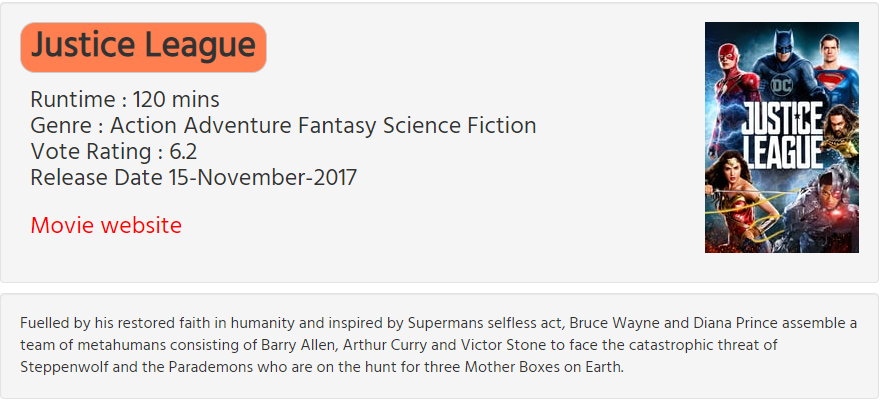Click the Vote Rating 6.2 text
The height and width of the screenshot is (419, 890).
[x=114, y=152]
